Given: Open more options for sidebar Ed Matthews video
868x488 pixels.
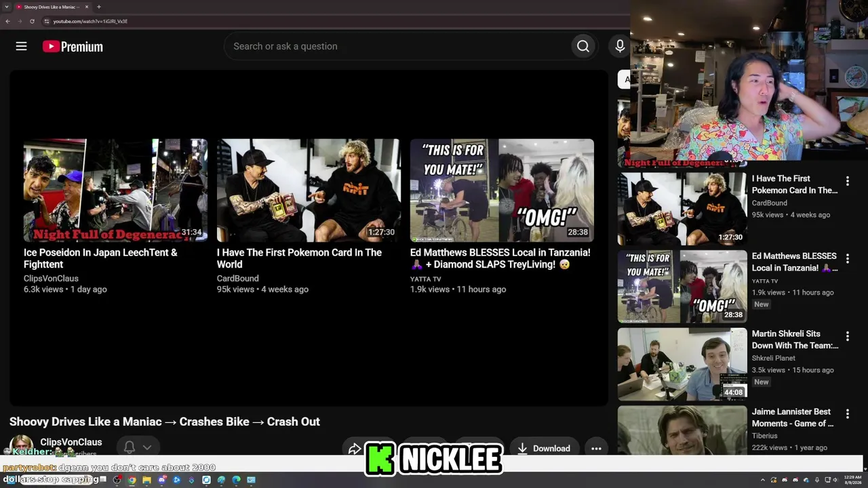Looking at the screenshot, I should pyautogui.click(x=847, y=259).
